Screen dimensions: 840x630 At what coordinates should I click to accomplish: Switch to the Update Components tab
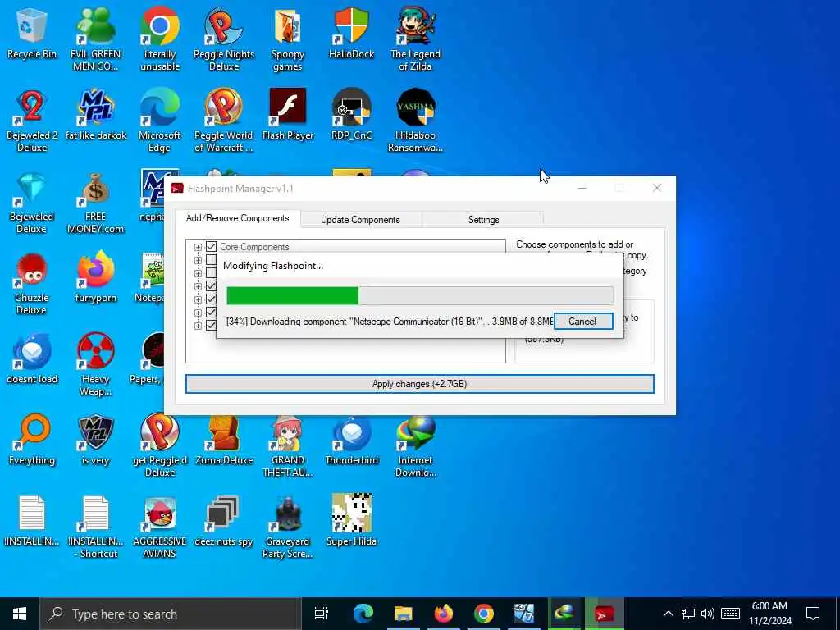tap(360, 220)
